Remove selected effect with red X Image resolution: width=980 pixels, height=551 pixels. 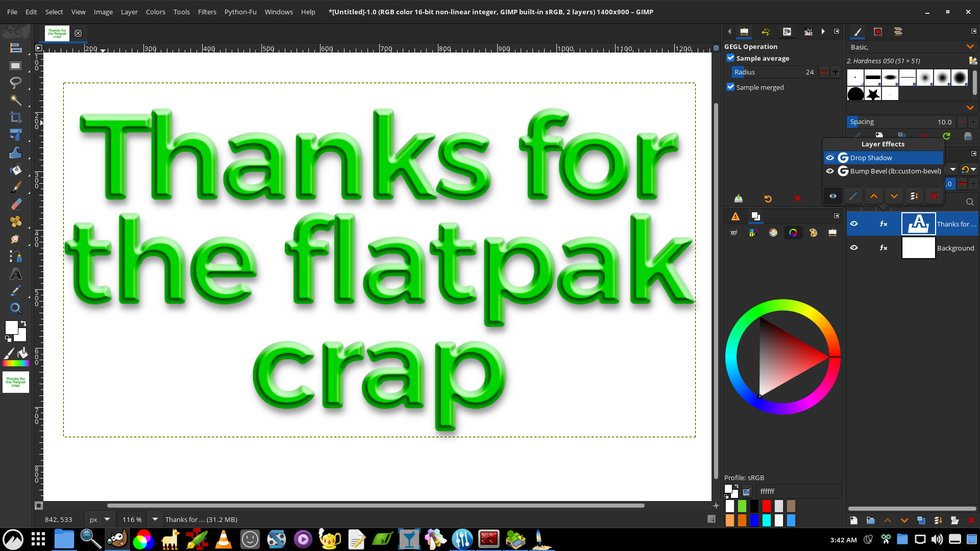coord(934,196)
